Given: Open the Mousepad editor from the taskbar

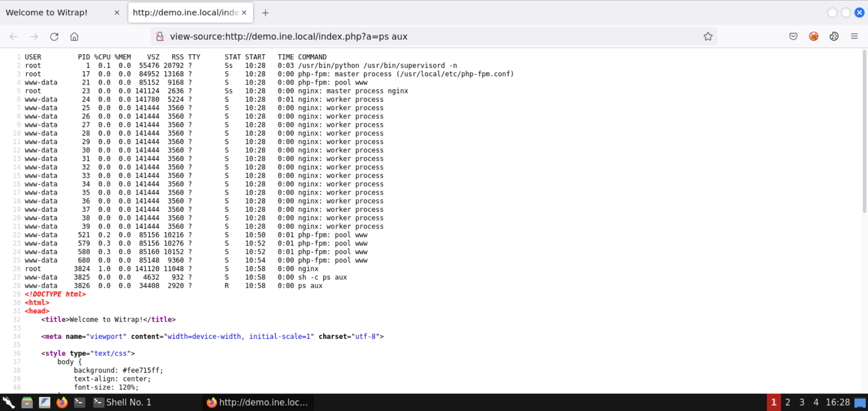Looking at the screenshot, I should point(44,402).
